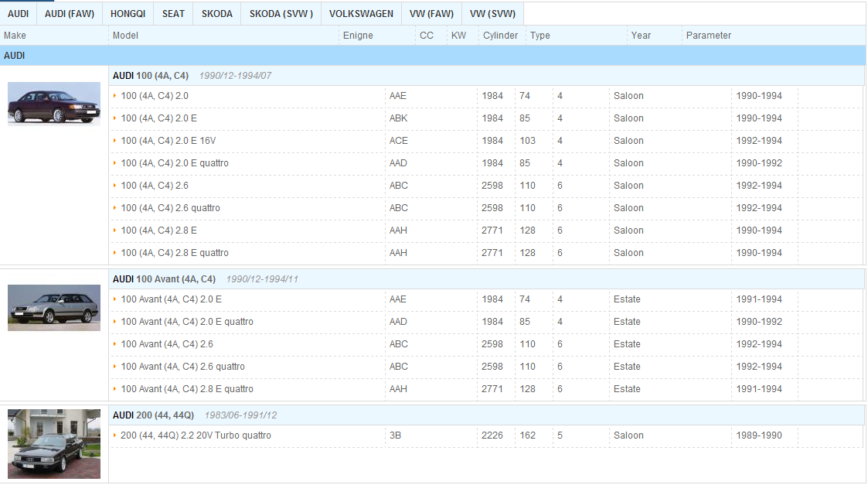
Task: Open 100 Avant 2.0 E quattro
Action: pyautogui.click(x=187, y=322)
